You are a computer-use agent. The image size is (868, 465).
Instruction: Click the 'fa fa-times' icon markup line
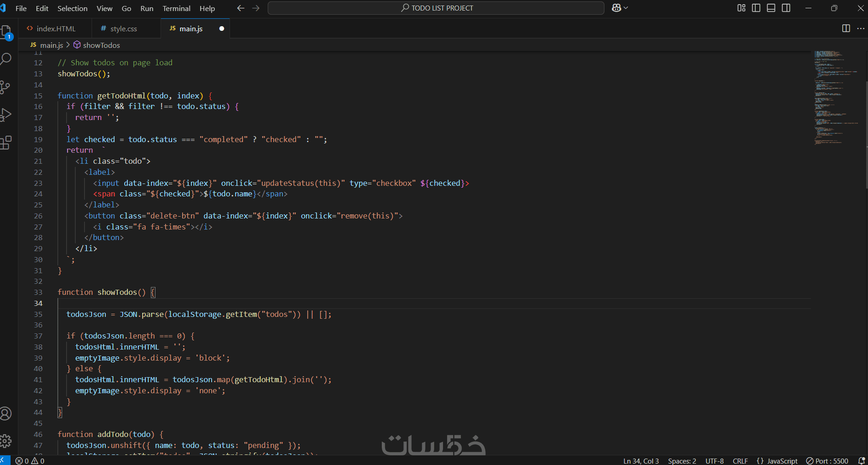pos(153,227)
